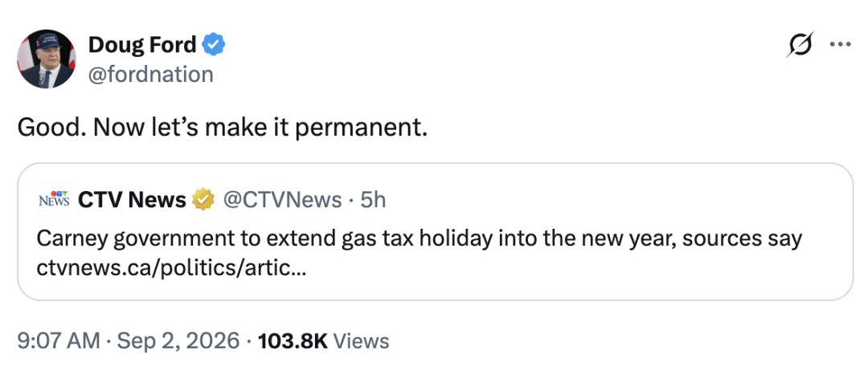Open Doug Ford's profile picture
This screenshot has width=868, height=366.
[x=47, y=59]
